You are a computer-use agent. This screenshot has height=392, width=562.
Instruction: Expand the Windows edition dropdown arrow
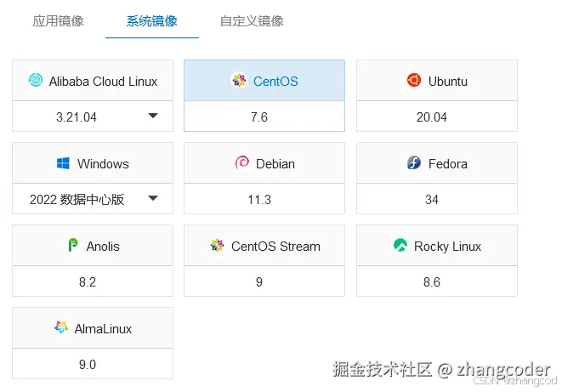[x=153, y=199]
